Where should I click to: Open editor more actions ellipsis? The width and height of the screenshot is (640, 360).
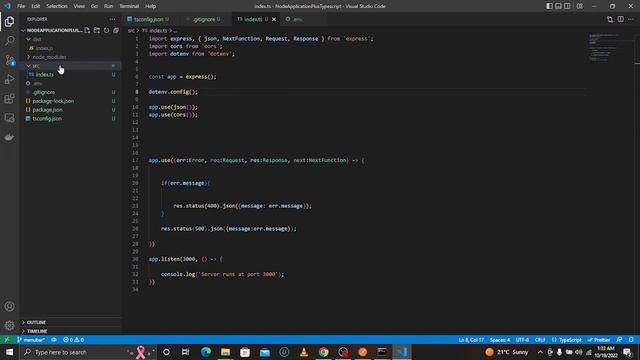631,19
